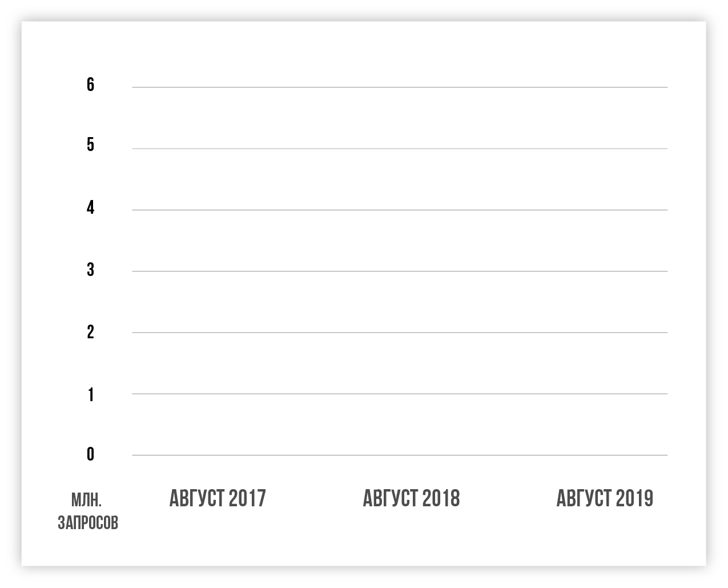Viewport: 728px width, 588px height.
Task: Select the gridline at value 3
Action: (x=400, y=271)
